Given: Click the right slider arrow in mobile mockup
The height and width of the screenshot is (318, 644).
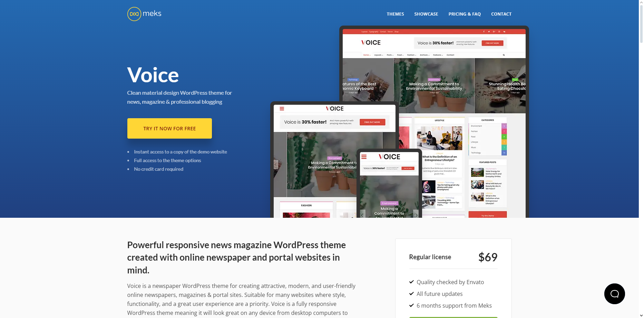Looking at the screenshot, I should click(416, 214).
